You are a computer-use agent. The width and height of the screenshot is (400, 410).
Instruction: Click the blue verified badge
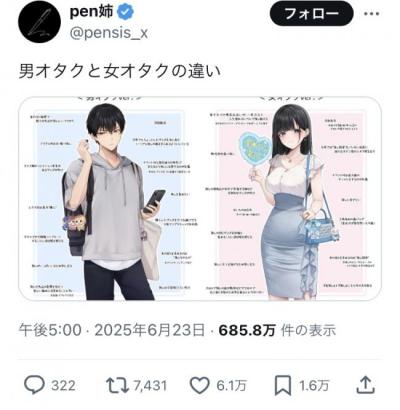click(x=126, y=12)
